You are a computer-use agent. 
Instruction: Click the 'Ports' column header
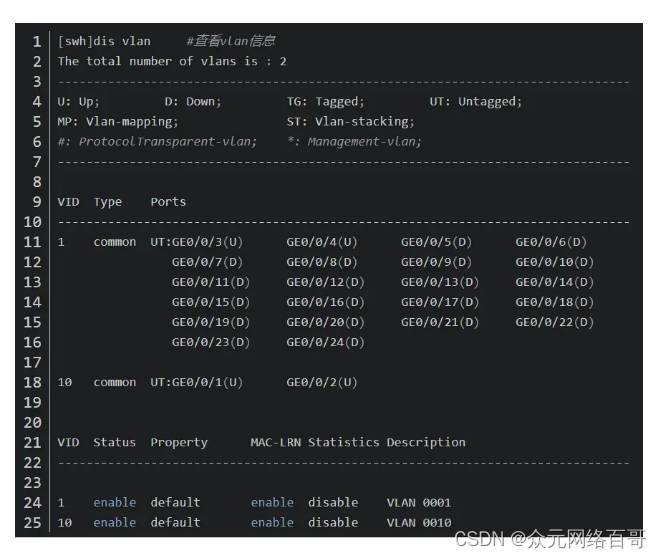(x=168, y=202)
